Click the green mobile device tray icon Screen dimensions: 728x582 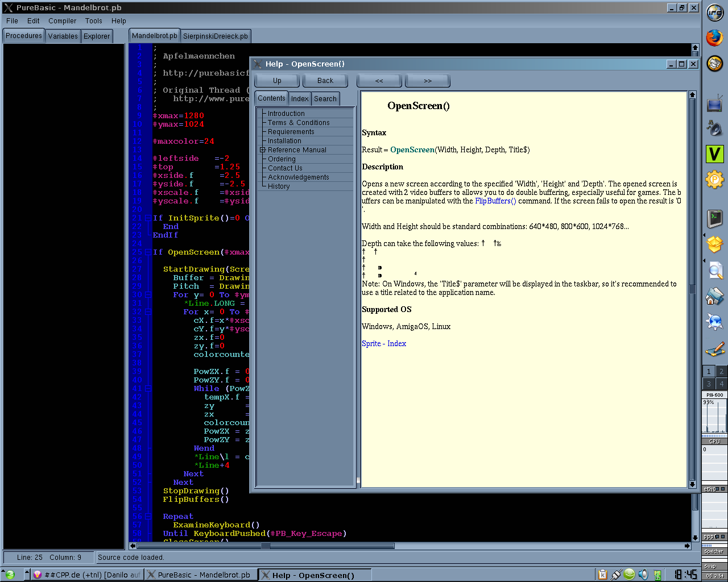[657, 575]
